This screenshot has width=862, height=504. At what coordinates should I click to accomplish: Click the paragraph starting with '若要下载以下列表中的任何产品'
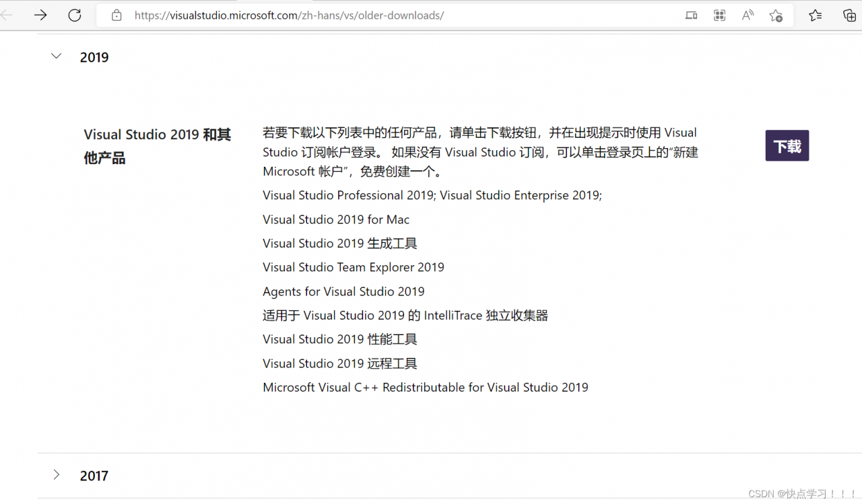point(481,152)
